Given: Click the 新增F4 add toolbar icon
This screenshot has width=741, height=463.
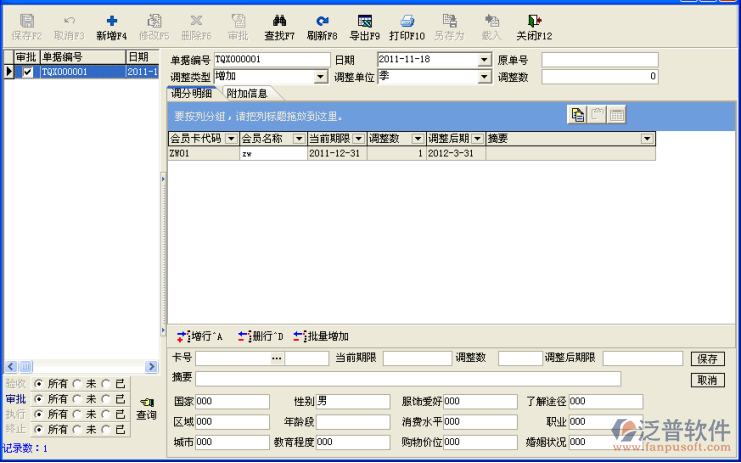Looking at the screenshot, I should (x=111, y=20).
